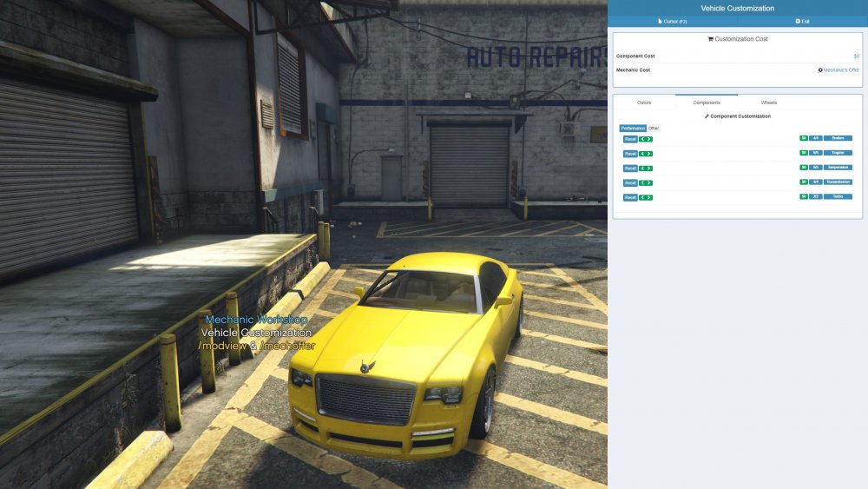The height and width of the screenshot is (489, 868).
Task: Click the Engine $0 price badge
Action: [x=804, y=153]
